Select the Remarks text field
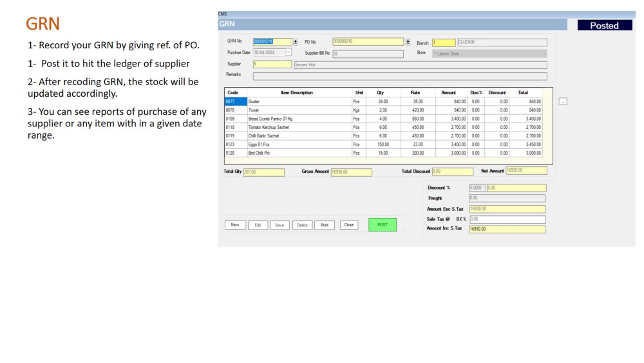This screenshot has width=644, height=363. (400, 76)
